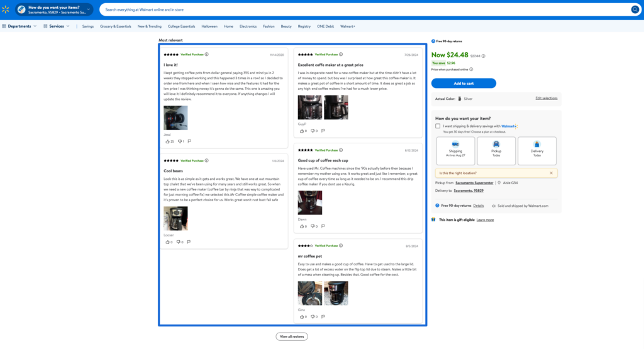Screen dimensions: 644x349
Task: Flag Dawn's "Good cup of coffee" review
Action: point(323,226)
